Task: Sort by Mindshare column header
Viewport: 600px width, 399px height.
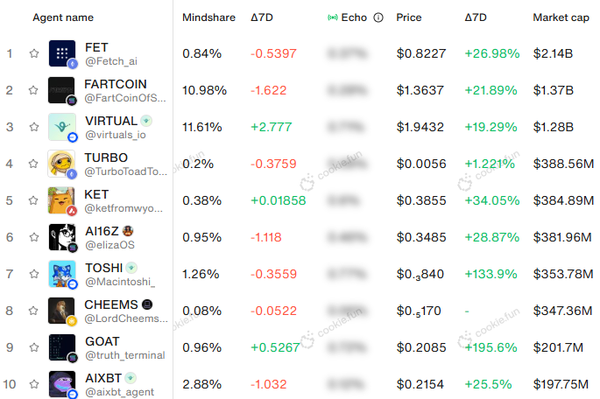Action: pyautogui.click(x=209, y=18)
